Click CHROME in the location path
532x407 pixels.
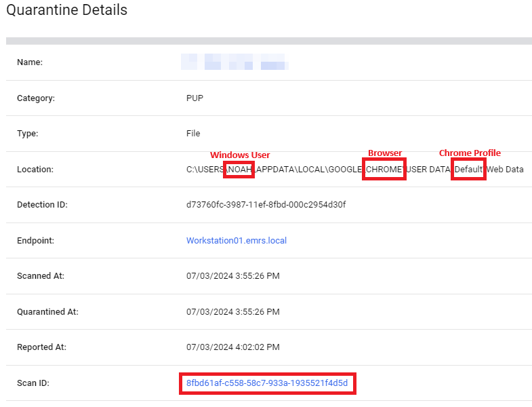pyautogui.click(x=384, y=170)
